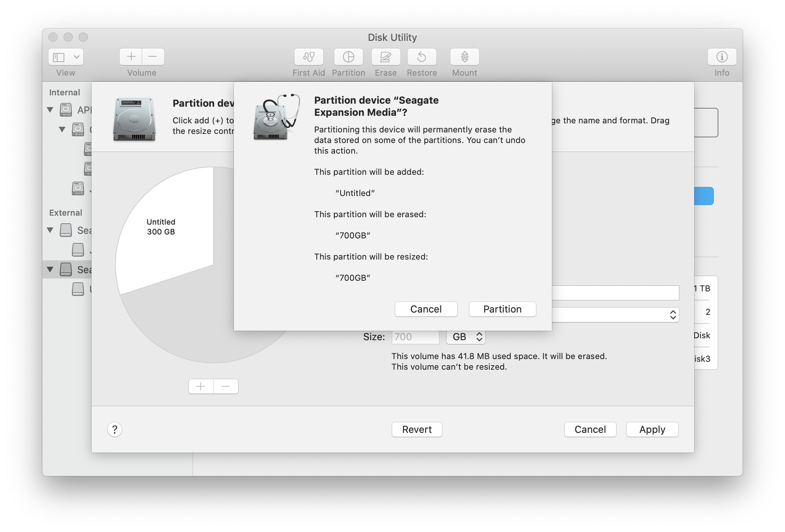Image resolution: width=785 pixels, height=532 pixels.
Task: Open the GB size unit dropdown
Action: pos(466,337)
